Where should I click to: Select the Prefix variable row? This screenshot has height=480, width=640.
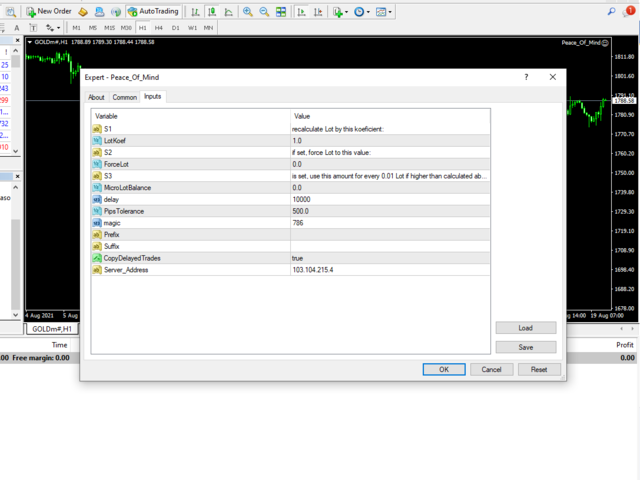(x=291, y=235)
